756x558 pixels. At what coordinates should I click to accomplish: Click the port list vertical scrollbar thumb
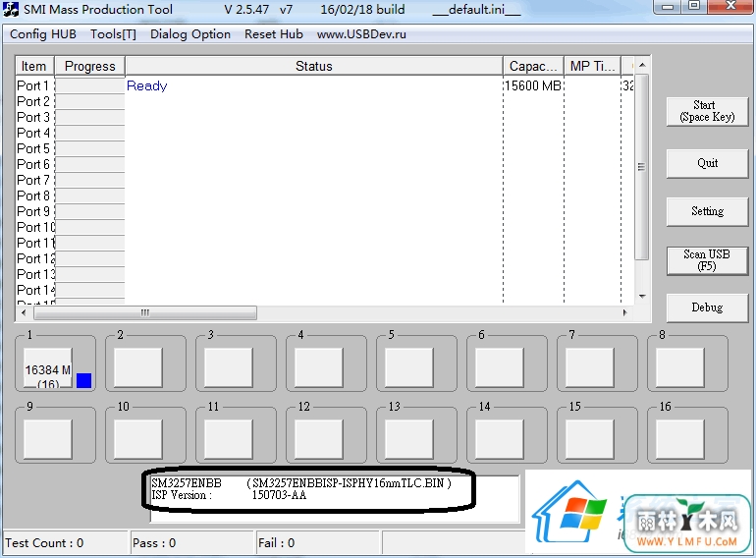pos(641,167)
